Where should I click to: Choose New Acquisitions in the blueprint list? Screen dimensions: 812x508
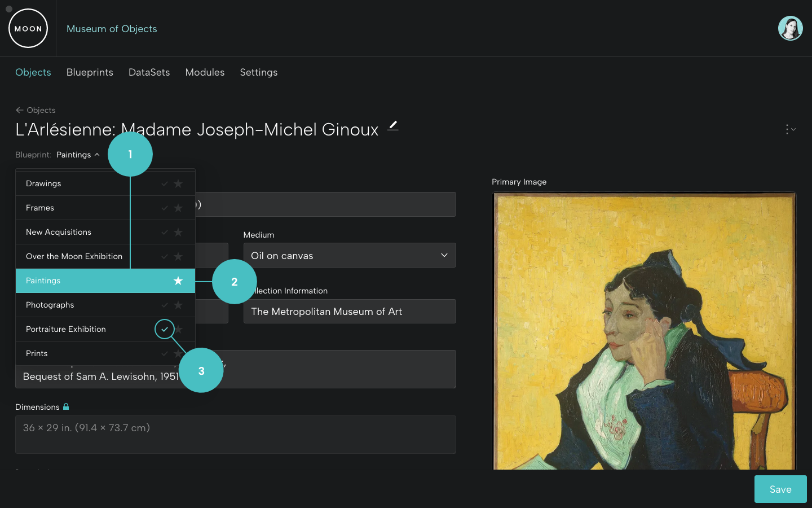pyautogui.click(x=105, y=232)
